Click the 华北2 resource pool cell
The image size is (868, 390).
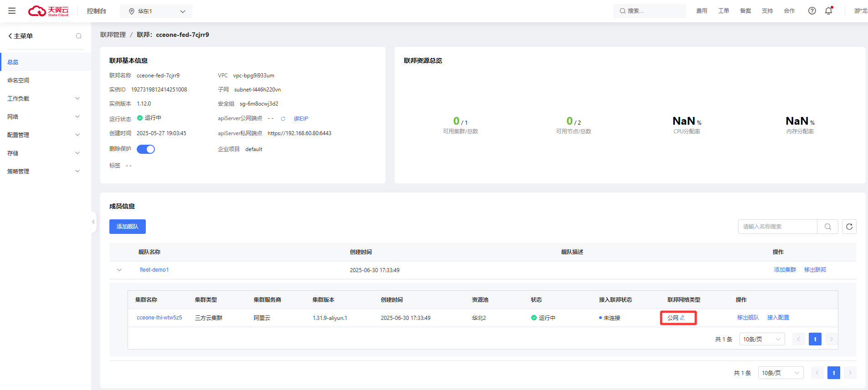pyautogui.click(x=479, y=318)
